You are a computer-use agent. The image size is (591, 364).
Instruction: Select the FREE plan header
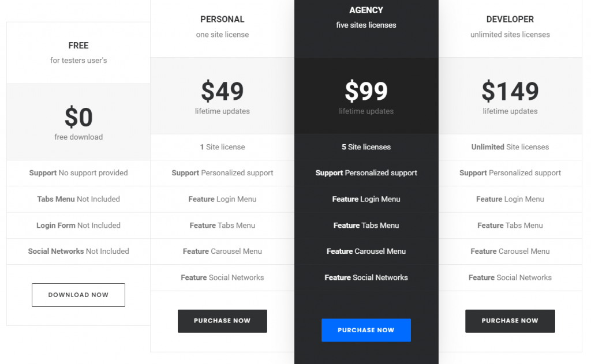78,52
